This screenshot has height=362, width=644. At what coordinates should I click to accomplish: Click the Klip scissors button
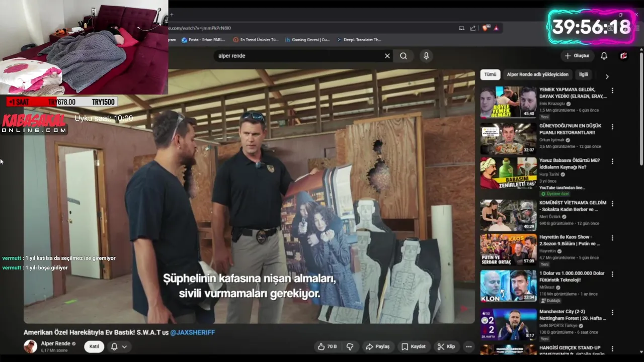coord(446,346)
